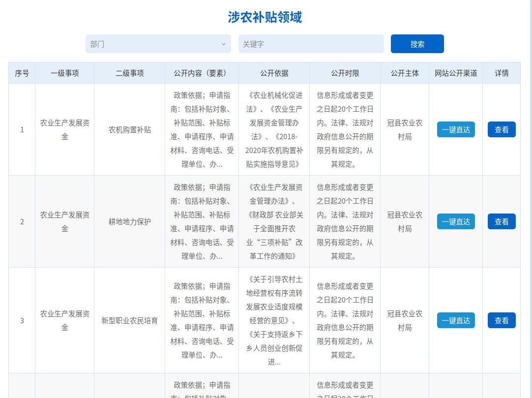Image resolution: width=532 pixels, height=398 pixels.
Task: Click the 公开时限 text in row 2
Action: pos(345,222)
